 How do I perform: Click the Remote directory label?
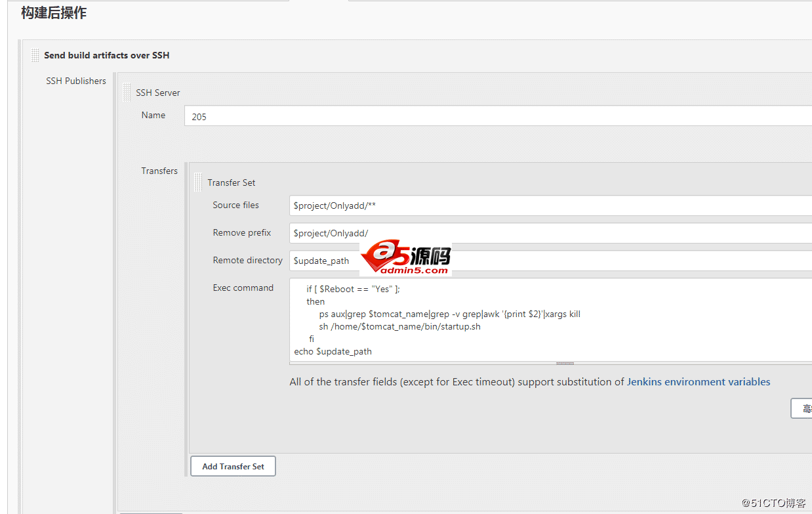pyautogui.click(x=247, y=260)
